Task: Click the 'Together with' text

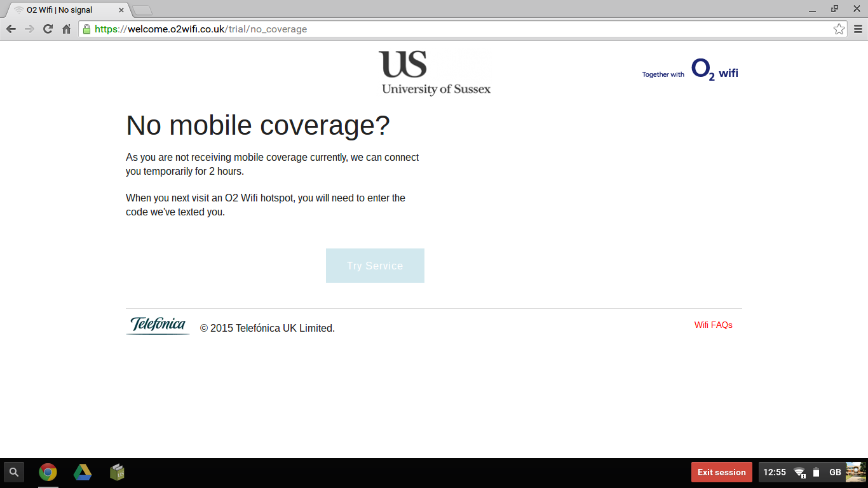Action: tap(663, 74)
